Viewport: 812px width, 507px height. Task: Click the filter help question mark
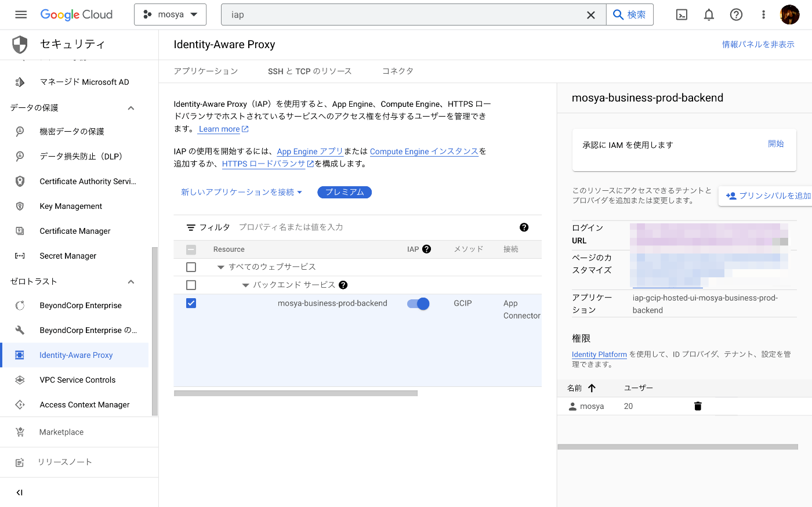tap(524, 227)
